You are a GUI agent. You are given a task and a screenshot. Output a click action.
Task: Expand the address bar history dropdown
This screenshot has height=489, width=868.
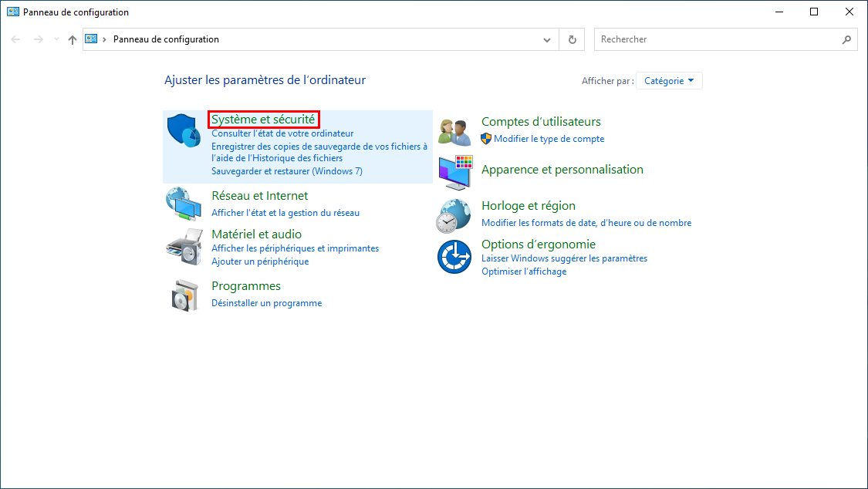(547, 39)
